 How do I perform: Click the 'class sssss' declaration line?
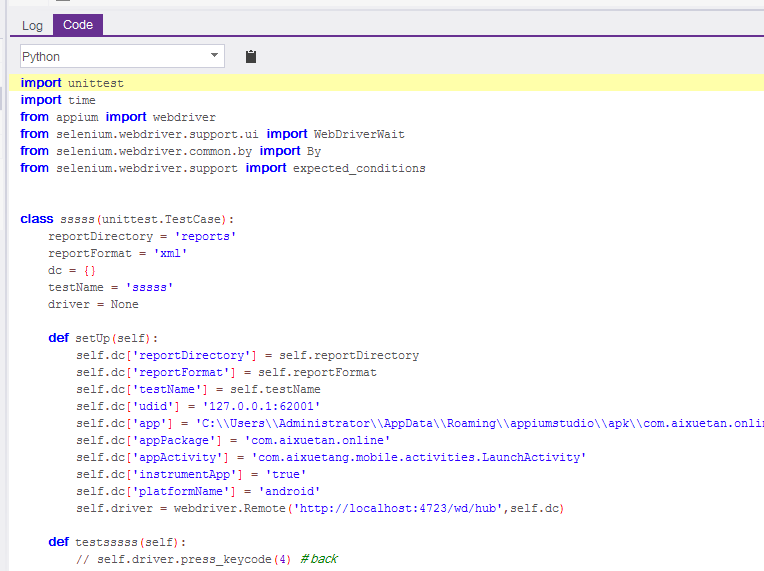(127, 219)
